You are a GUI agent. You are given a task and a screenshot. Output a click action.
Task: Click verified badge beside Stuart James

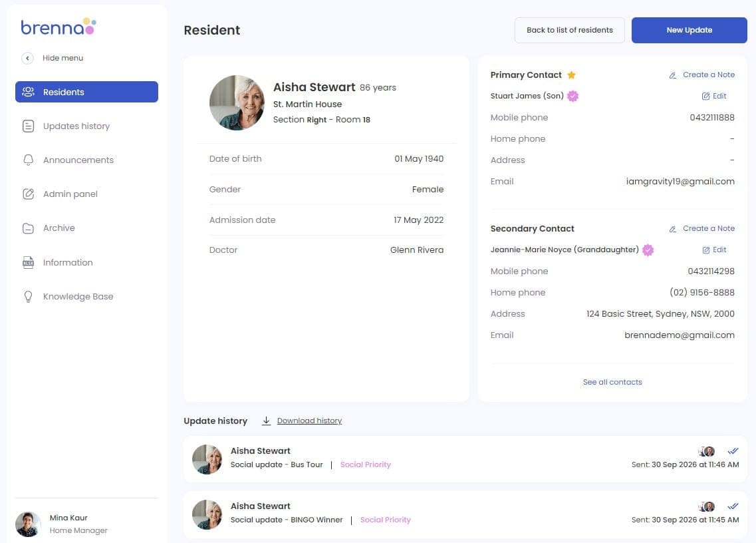coord(572,96)
